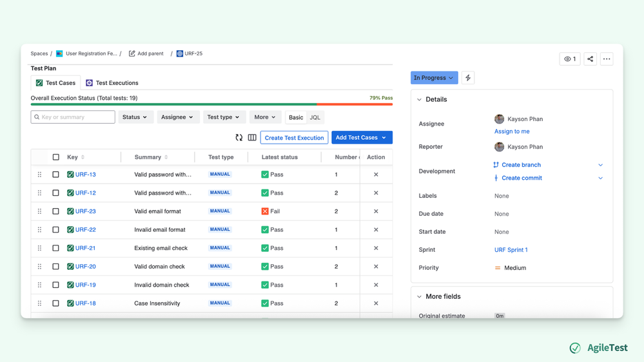644x362 pixels.
Task: Open the column configuration icon
Action: tap(252, 137)
